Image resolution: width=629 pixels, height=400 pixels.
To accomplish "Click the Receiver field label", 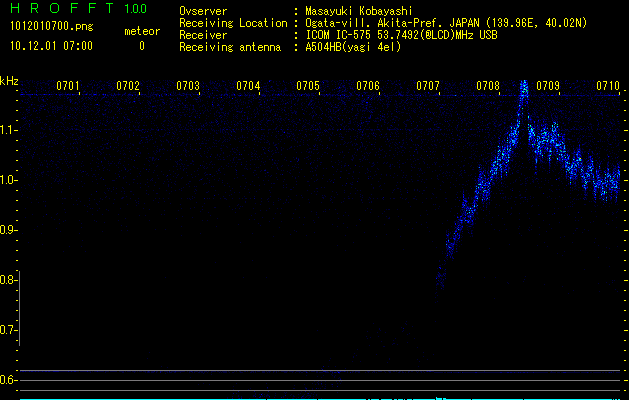I will (203, 35).
